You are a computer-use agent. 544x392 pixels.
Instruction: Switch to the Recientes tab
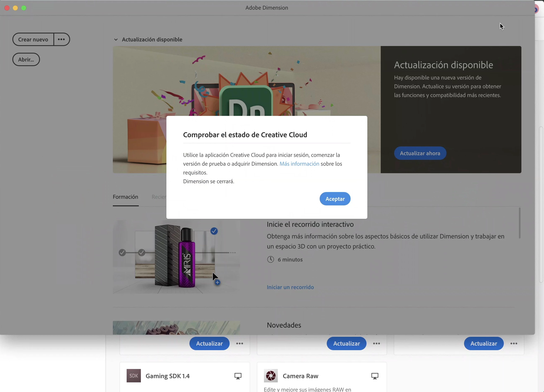pyautogui.click(x=159, y=197)
